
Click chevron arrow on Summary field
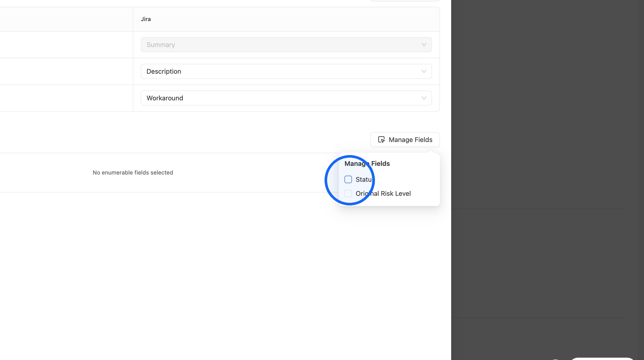click(x=424, y=45)
